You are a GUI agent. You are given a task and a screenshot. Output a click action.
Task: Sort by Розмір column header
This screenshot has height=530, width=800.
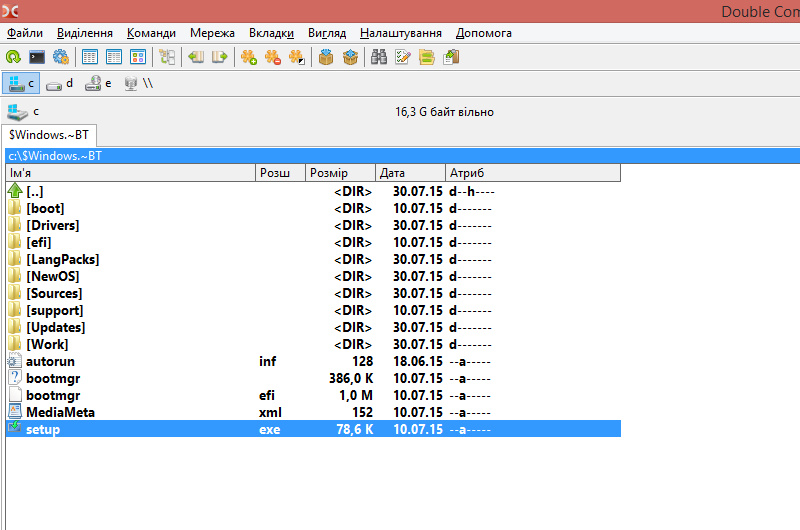tap(340, 173)
